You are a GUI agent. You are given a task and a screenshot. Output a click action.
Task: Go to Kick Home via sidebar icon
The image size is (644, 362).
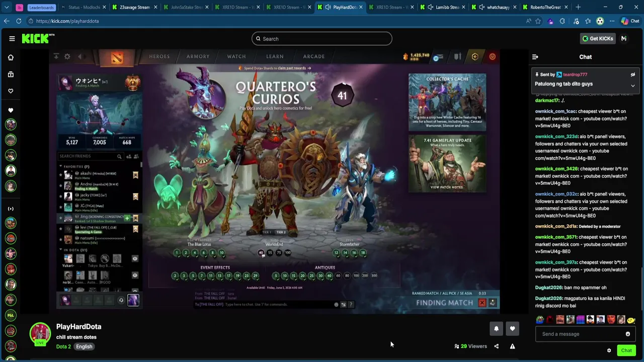(11, 57)
